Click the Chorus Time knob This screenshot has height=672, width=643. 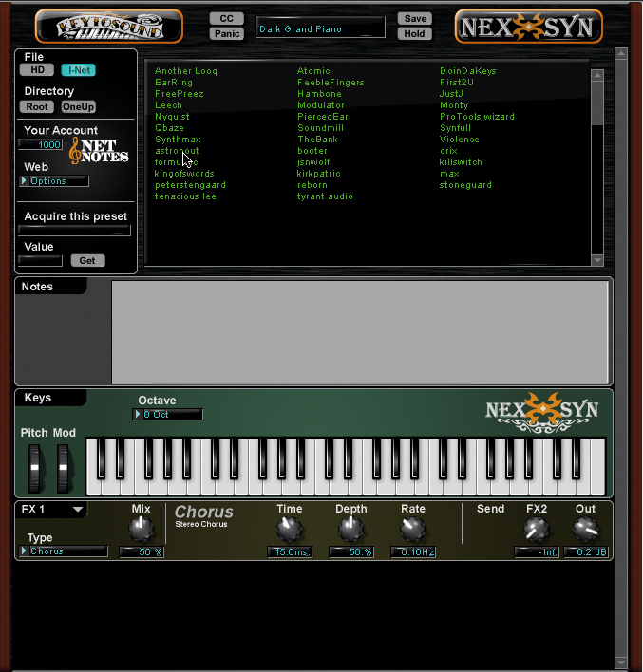[289, 529]
